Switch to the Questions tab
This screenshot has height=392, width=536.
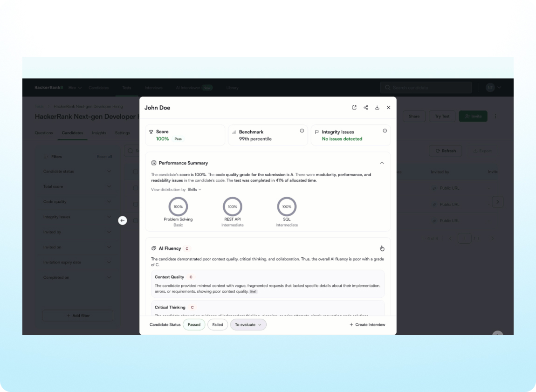tap(44, 133)
